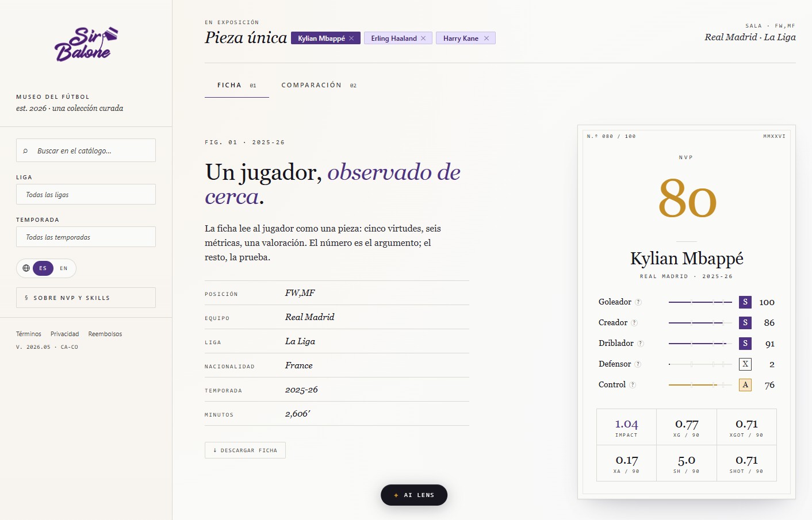Click the Goleador skill bar
Screen dimensions: 812x520
(700, 302)
